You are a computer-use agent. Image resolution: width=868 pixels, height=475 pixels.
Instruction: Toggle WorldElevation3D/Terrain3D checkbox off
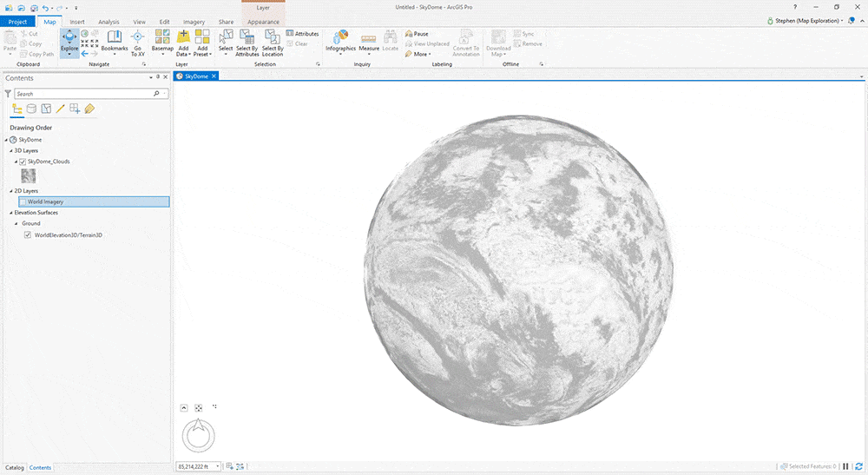pyautogui.click(x=28, y=234)
